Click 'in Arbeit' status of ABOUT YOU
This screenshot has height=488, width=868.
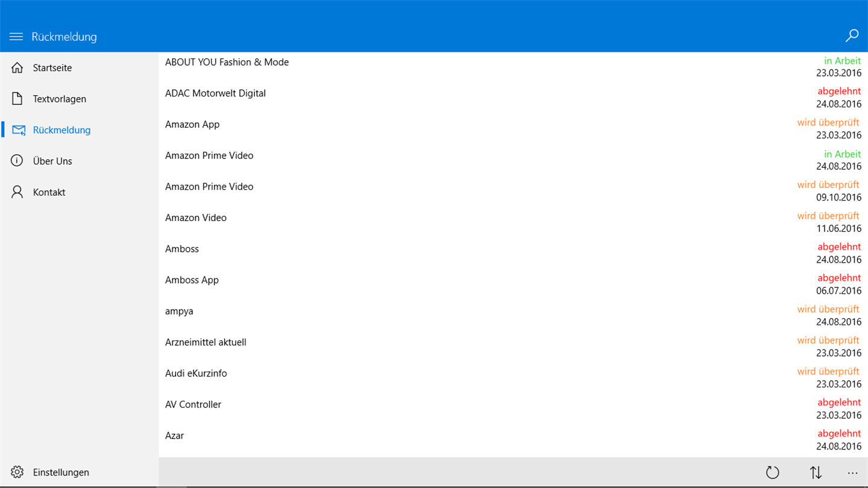tap(843, 61)
